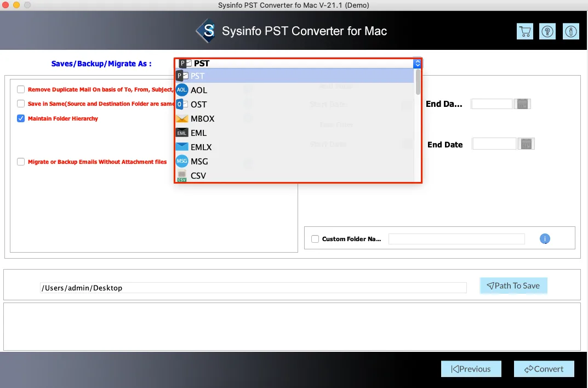
Task: Open calendar picker beside End Date field
Action: point(526,144)
